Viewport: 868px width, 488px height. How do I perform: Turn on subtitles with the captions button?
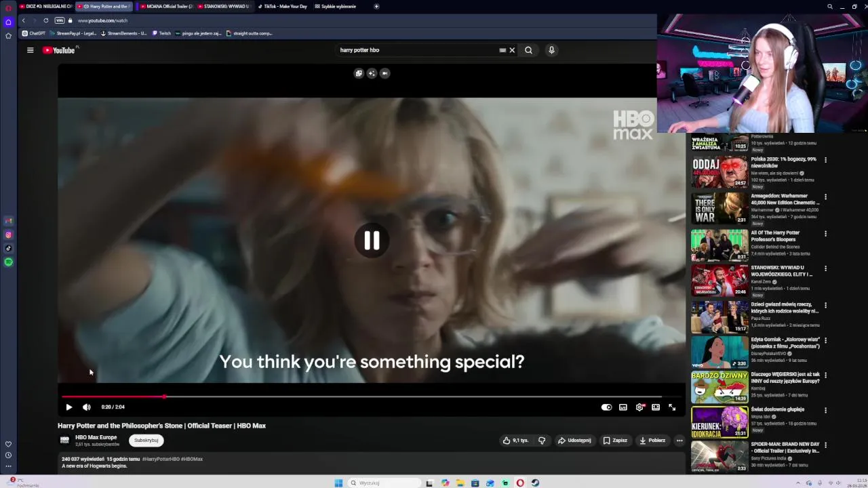pyautogui.click(x=623, y=407)
